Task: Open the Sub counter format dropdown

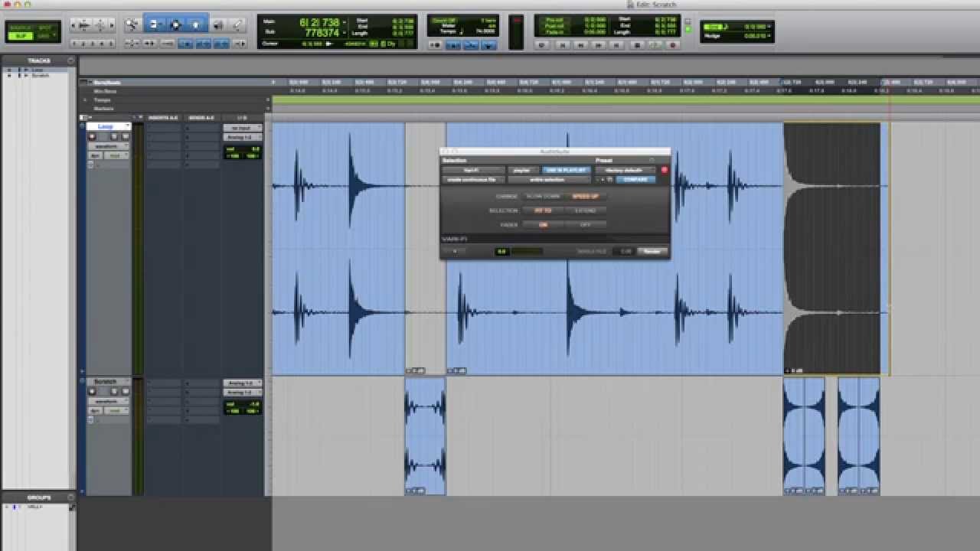Action: [344, 33]
